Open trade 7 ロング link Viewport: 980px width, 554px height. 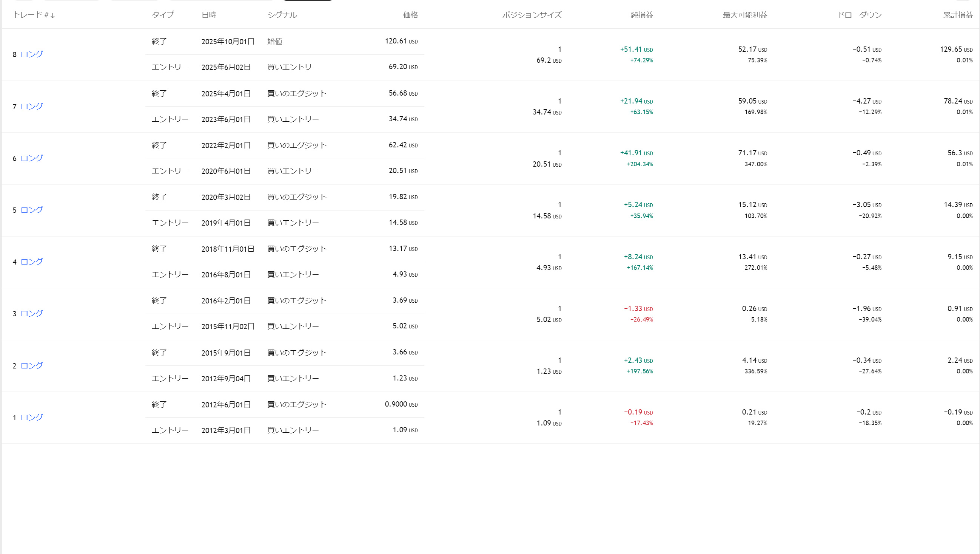[x=32, y=106]
